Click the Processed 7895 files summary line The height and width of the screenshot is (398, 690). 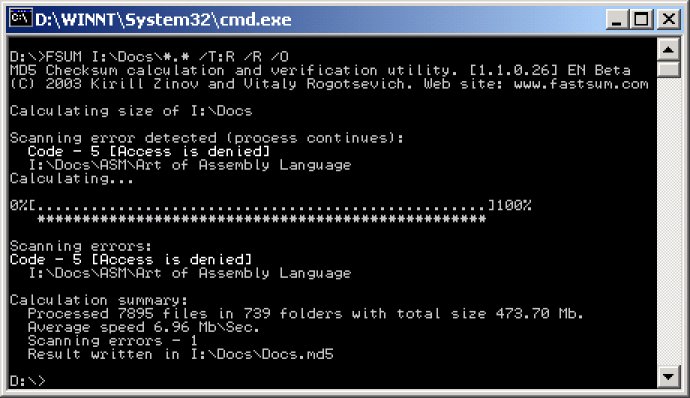[x=305, y=313]
